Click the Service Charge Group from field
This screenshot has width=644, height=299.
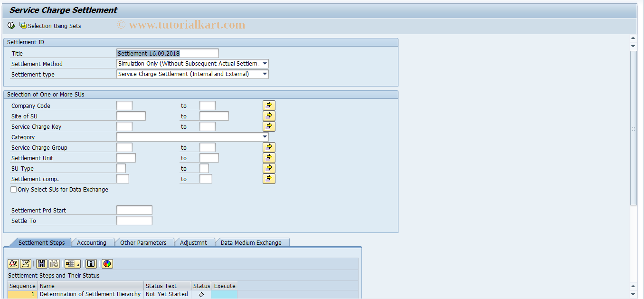pyautogui.click(x=124, y=147)
